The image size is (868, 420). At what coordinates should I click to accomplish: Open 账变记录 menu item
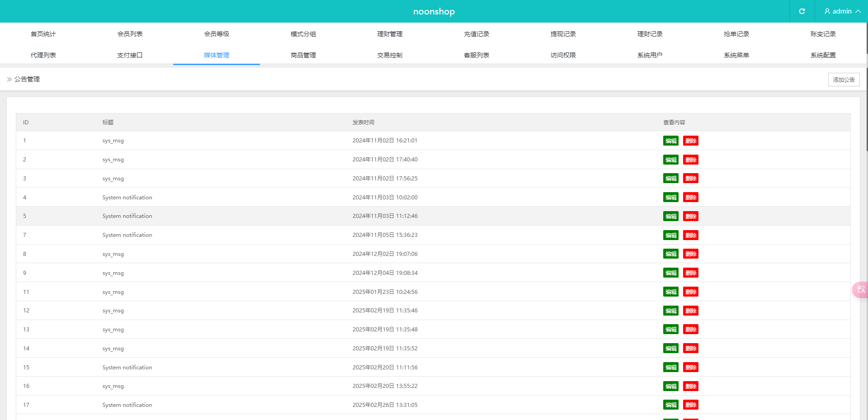[823, 34]
